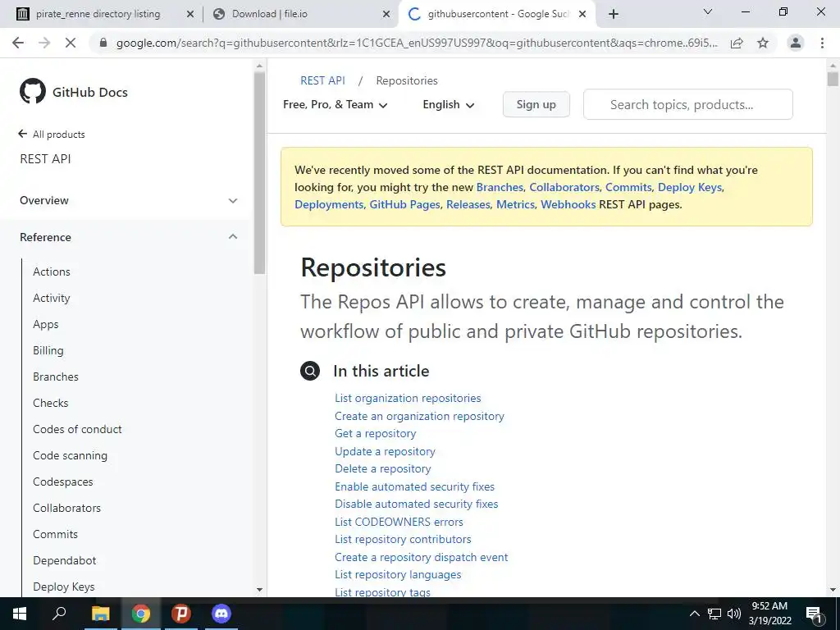Switch to Download file.io tab

[270, 14]
